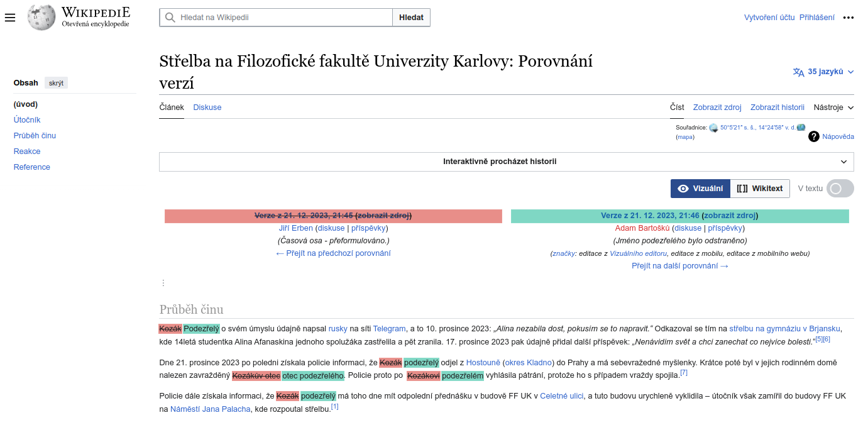The width and height of the screenshot is (868, 425).
Task: Follow the Přejít na další porovnání link
Action: tap(680, 265)
